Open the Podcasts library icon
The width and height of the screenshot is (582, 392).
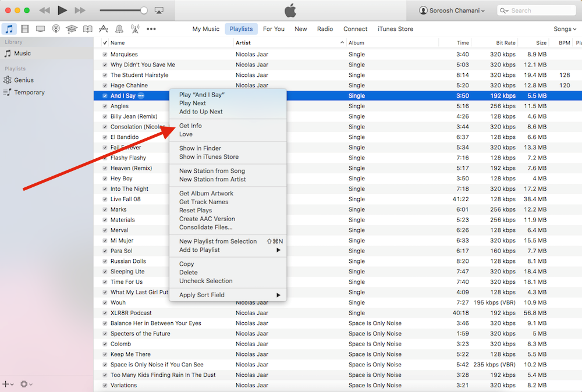click(x=56, y=29)
